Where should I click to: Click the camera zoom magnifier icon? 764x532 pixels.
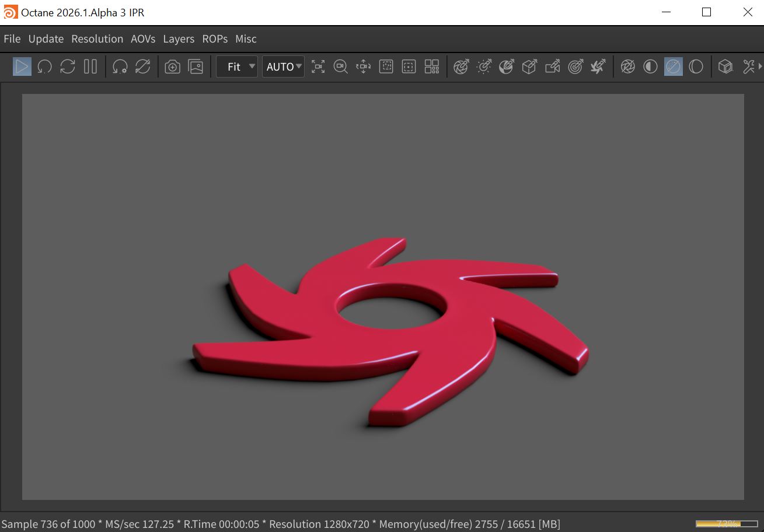340,66
